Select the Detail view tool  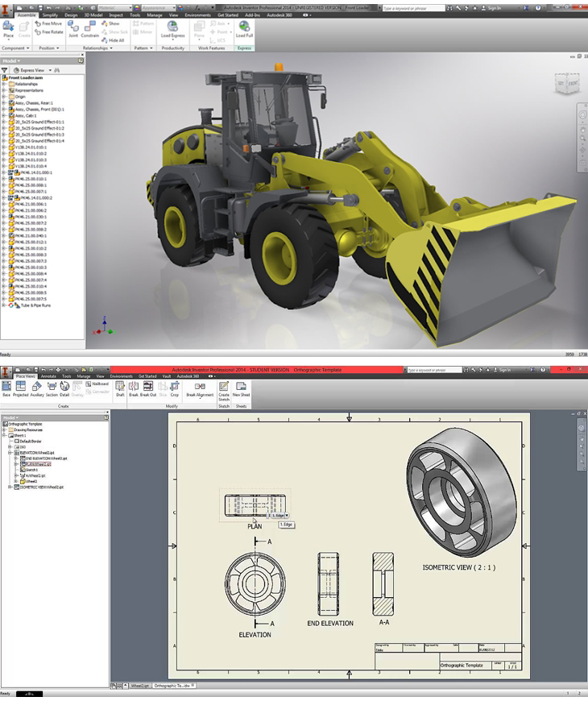64,388
